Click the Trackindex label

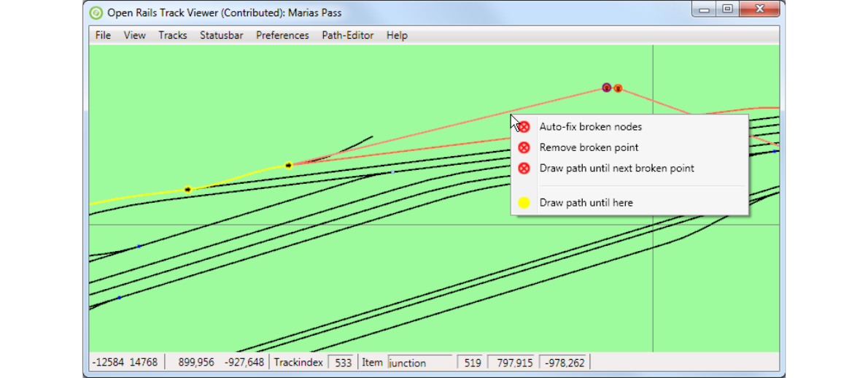tap(298, 363)
